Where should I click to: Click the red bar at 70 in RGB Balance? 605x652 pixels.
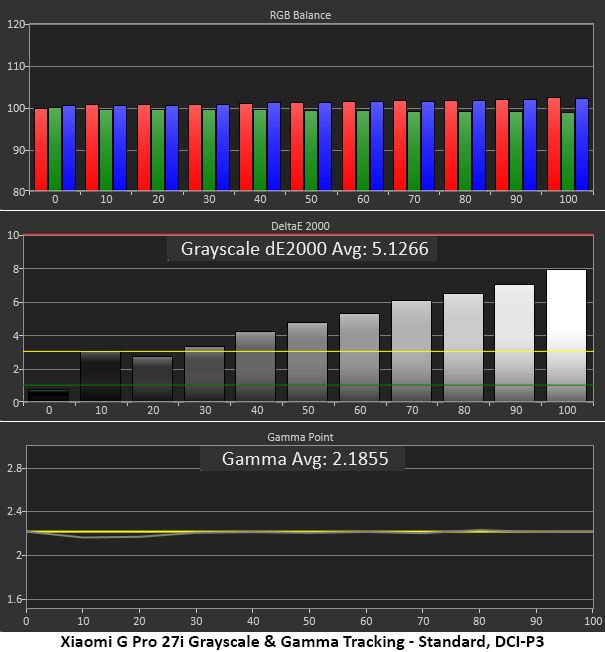pyautogui.click(x=400, y=146)
